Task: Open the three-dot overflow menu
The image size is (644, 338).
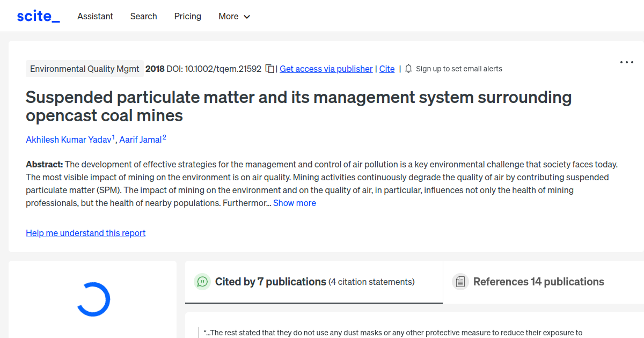Action: coord(626,62)
